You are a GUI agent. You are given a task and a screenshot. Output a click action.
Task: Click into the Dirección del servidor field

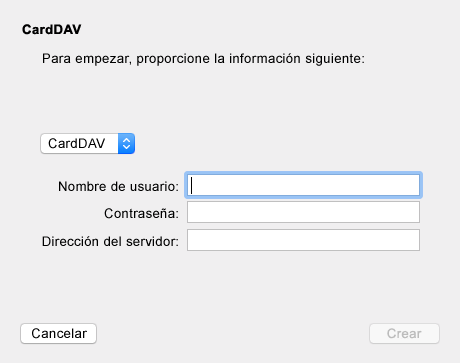(x=303, y=240)
